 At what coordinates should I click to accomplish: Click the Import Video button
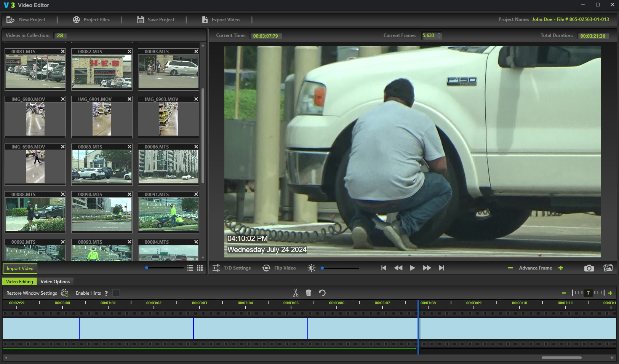pyautogui.click(x=20, y=268)
